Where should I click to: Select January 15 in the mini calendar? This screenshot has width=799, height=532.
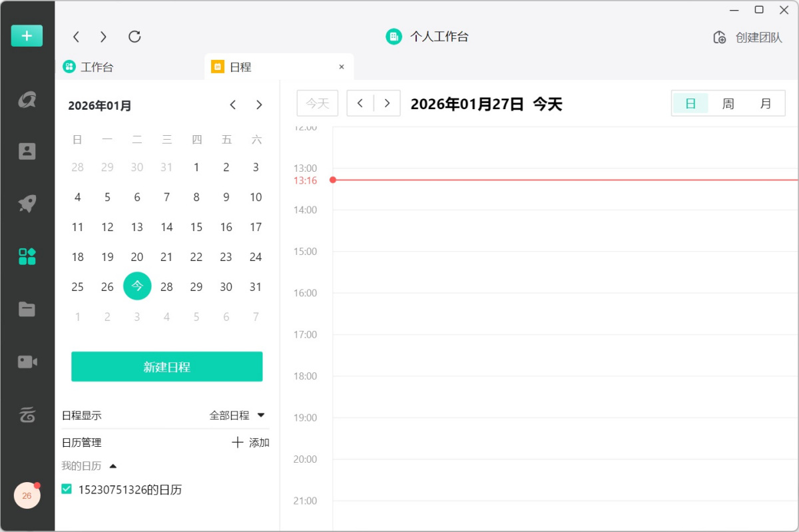click(196, 227)
